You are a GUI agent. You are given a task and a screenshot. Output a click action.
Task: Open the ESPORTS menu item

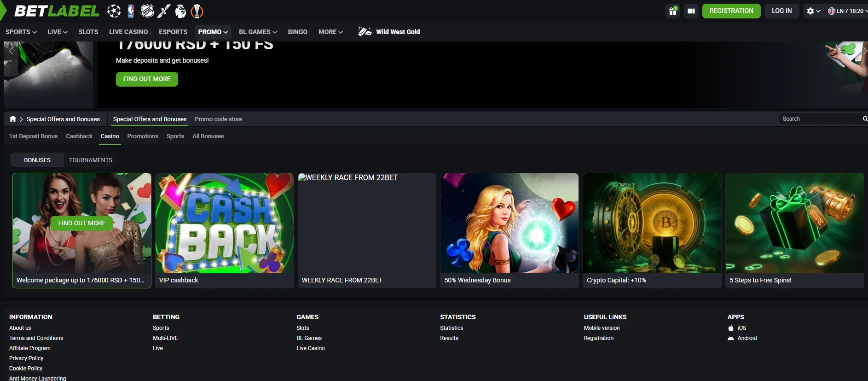point(173,32)
